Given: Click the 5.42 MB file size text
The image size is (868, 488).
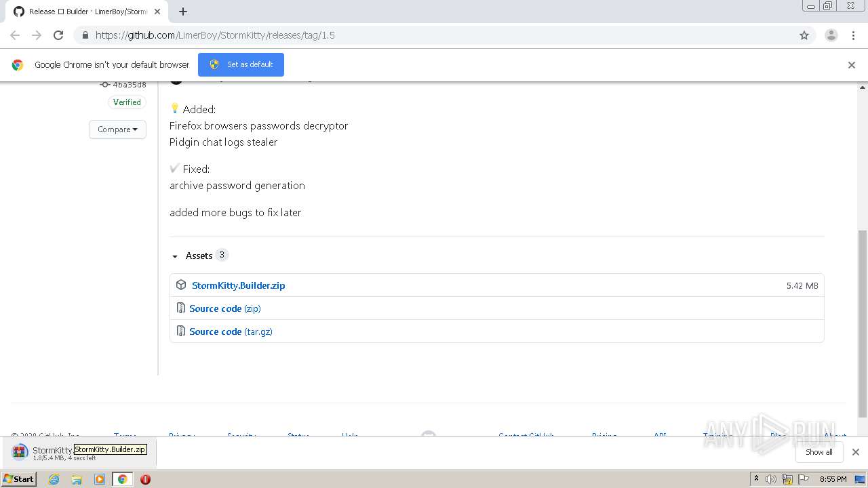Looking at the screenshot, I should tap(802, 286).
